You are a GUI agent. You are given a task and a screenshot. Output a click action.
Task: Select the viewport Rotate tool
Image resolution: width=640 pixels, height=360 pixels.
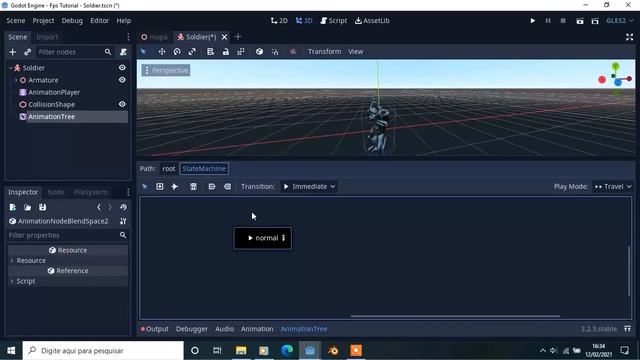177,51
